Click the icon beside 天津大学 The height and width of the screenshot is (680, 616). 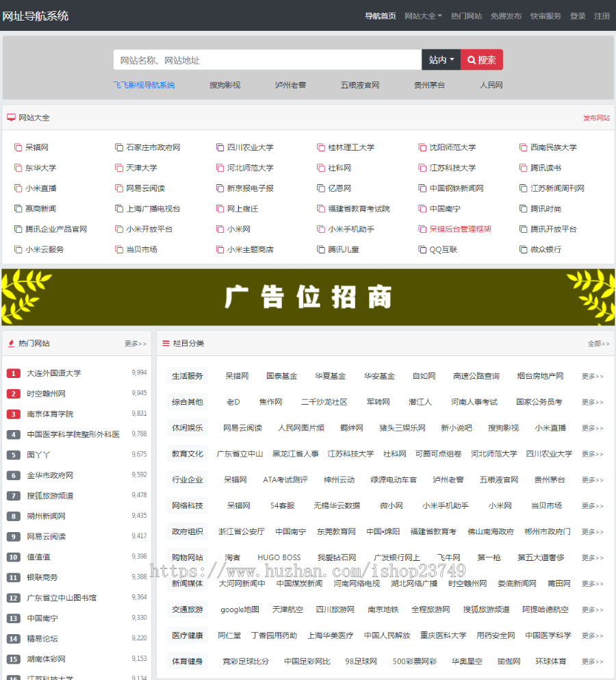click(x=119, y=168)
